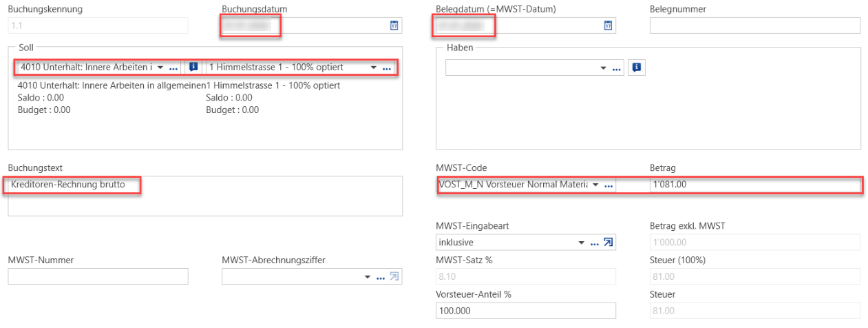Viewport: 868px width, 328px height.
Task: Expand the MWST-Abrechnungsziffer dropdown
Action: coord(367,277)
